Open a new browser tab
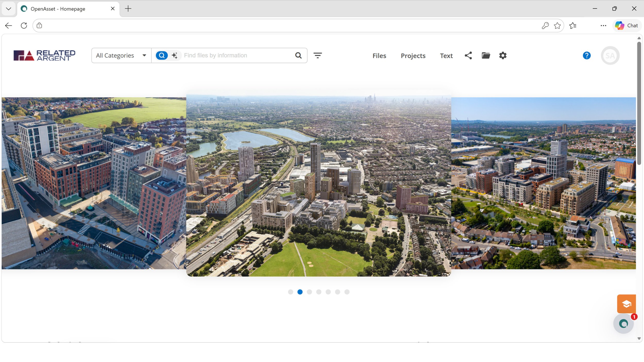644x362 pixels. pyautogui.click(x=128, y=9)
